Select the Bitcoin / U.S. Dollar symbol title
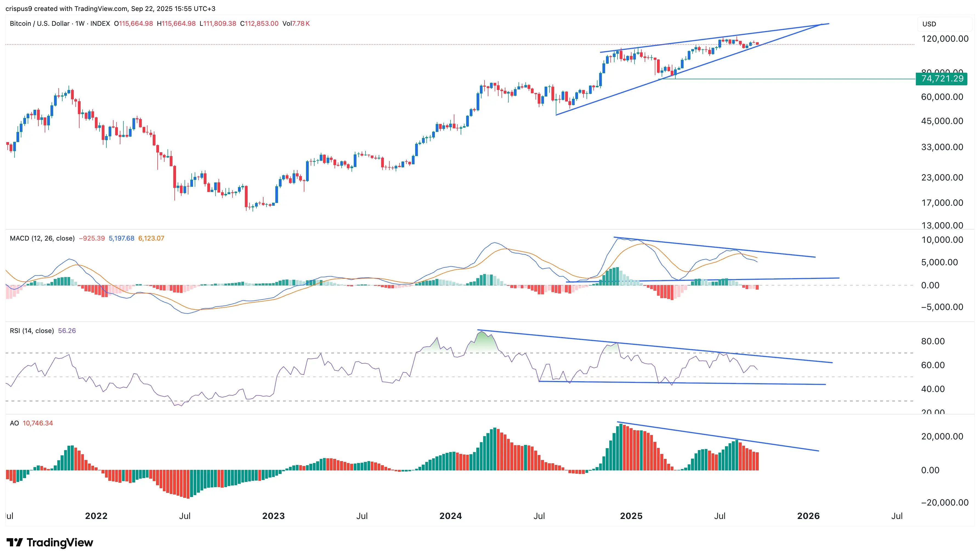980x559 pixels. [x=40, y=23]
